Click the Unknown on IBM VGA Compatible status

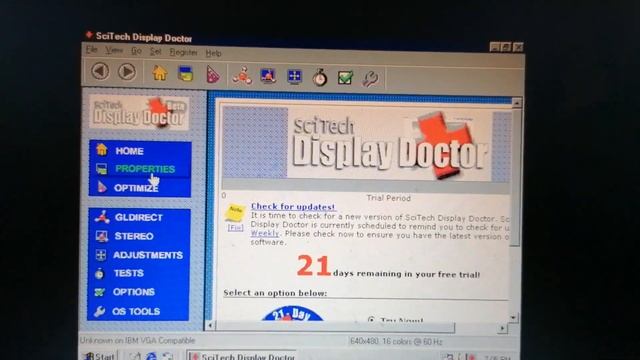pos(138,340)
